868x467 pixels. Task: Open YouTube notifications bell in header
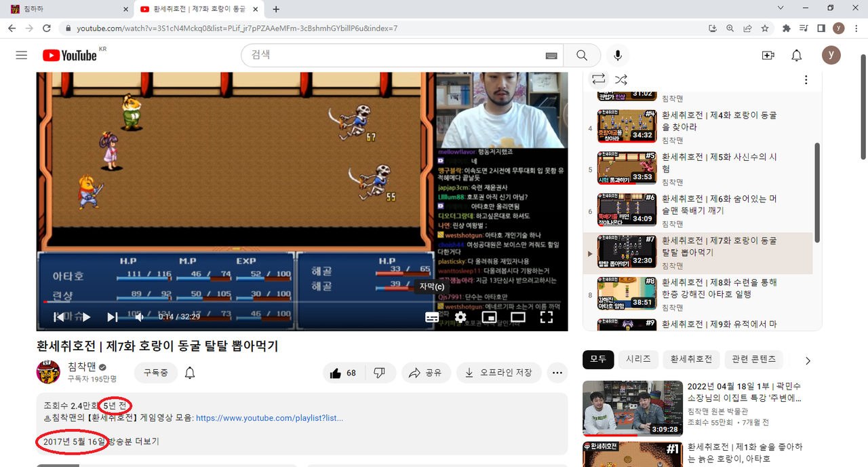pyautogui.click(x=797, y=56)
